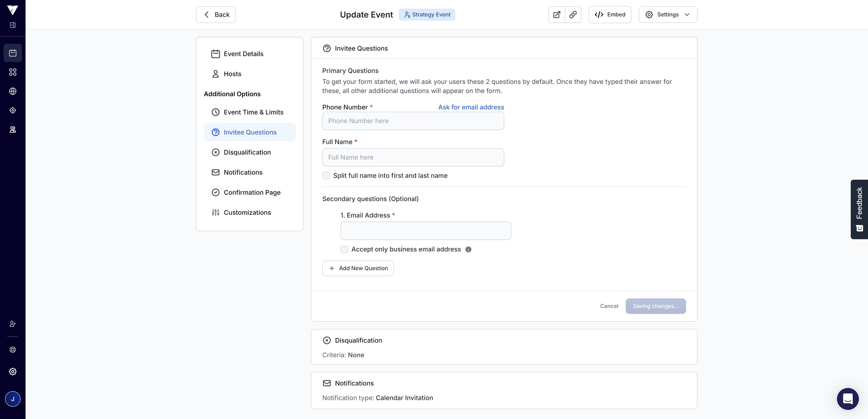Click the open-in-new-window icon in header
Viewport: 868px width, 419px height.
(557, 15)
